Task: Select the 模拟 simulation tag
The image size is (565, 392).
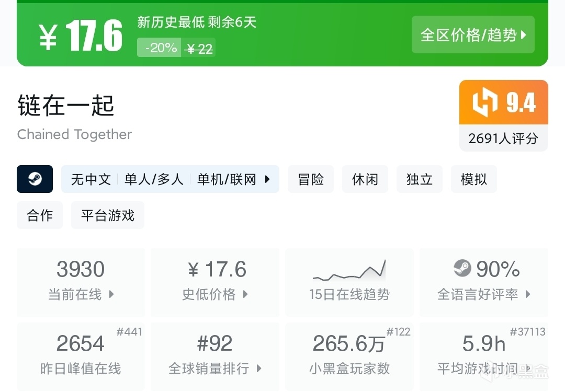Action: click(x=474, y=179)
